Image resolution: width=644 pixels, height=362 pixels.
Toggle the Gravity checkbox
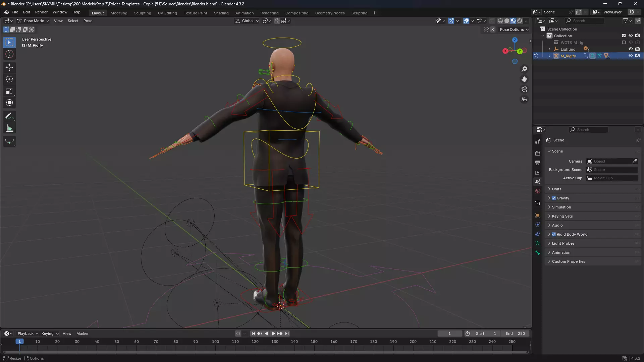pyautogui.click(x=554, y=198)
